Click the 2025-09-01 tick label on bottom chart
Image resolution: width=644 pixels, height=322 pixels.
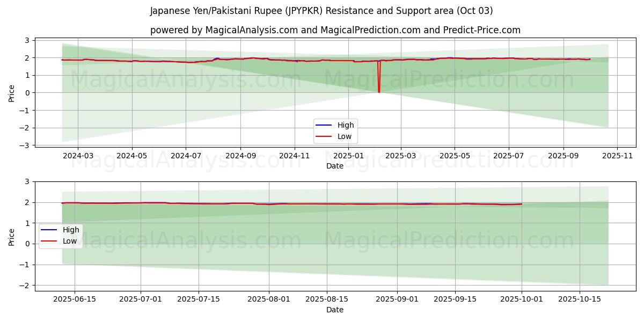pos(397,299)
